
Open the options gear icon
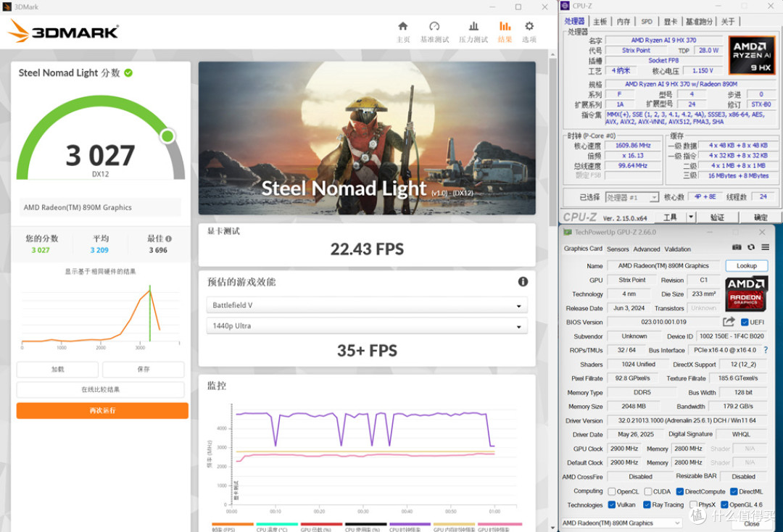pos(529,26)
